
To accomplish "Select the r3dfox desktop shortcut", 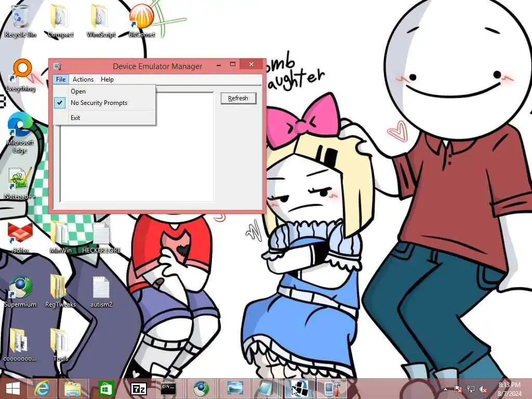I will pos(20,237).
